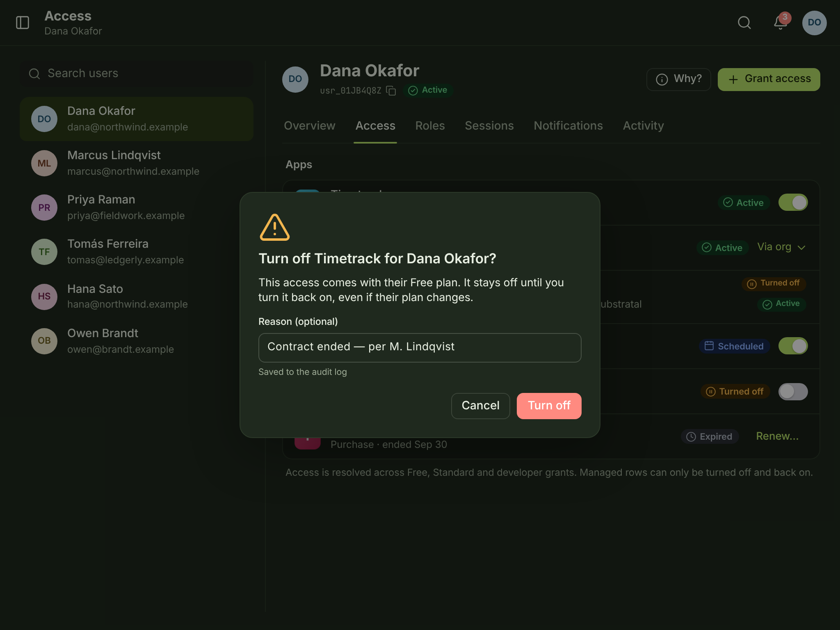This screenshot has height=630, width=840.
Task: Open the Activity tab
Action: point(643,126)
